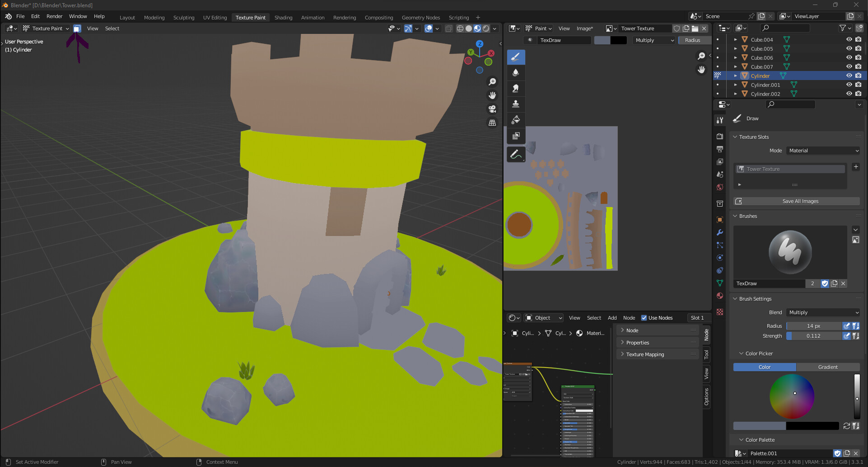Click the zoom icon in the 3D viewport
Viewport: 868px width, 467px height.
pos(492,82)
